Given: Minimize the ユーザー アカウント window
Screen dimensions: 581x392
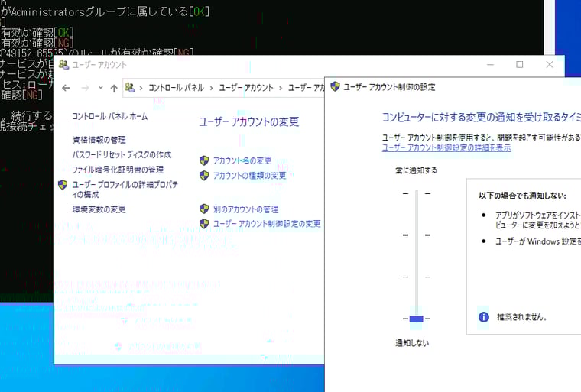Looking at the screenshot, I should click(490, 65).
